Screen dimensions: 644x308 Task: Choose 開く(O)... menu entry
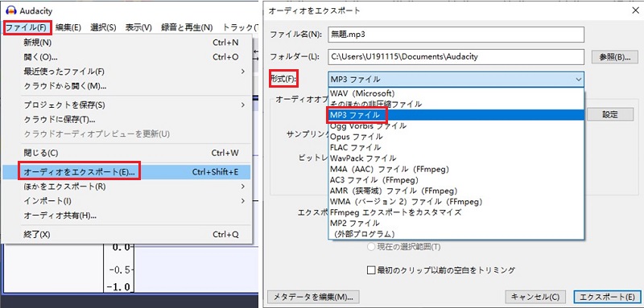tap(126, 57)
